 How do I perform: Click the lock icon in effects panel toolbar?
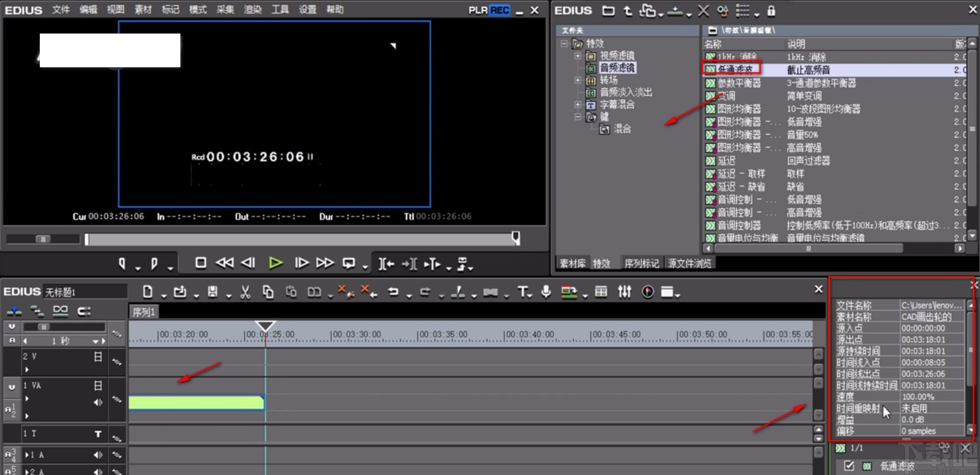coord(771,10)
